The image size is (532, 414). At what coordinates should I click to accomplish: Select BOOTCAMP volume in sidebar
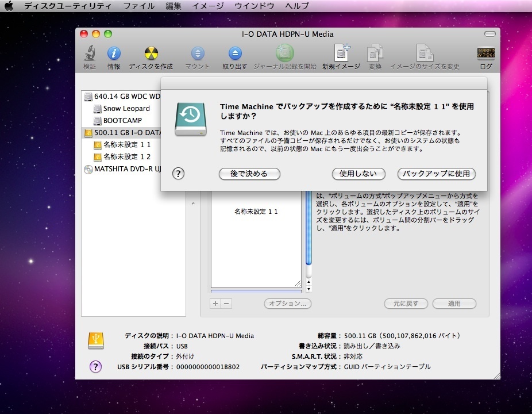122,121
